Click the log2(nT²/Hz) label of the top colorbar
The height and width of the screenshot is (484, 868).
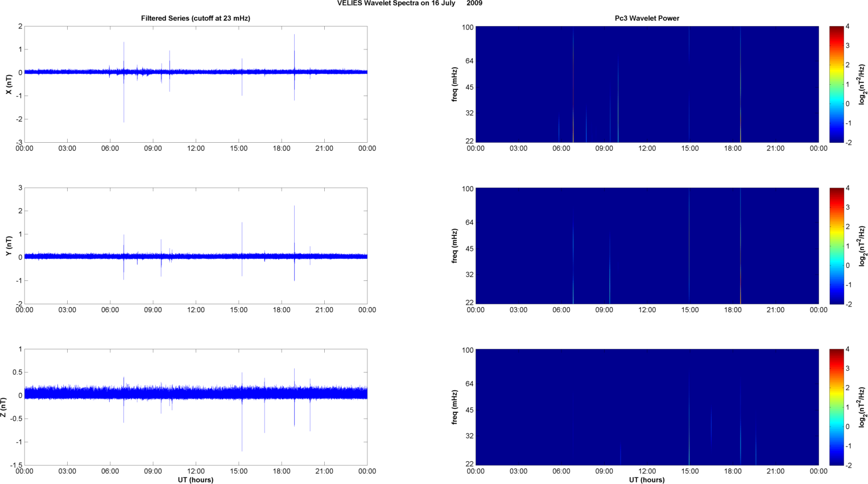(863, 84)
